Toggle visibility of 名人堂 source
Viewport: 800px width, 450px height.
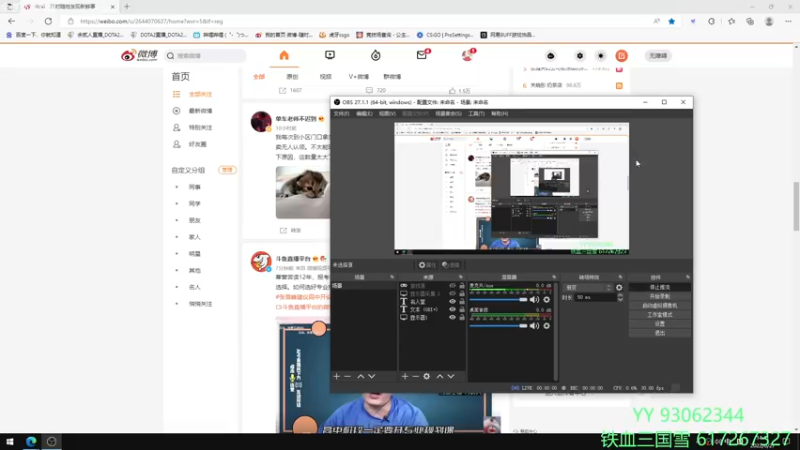pyautogui.click(x=452, y=302)
